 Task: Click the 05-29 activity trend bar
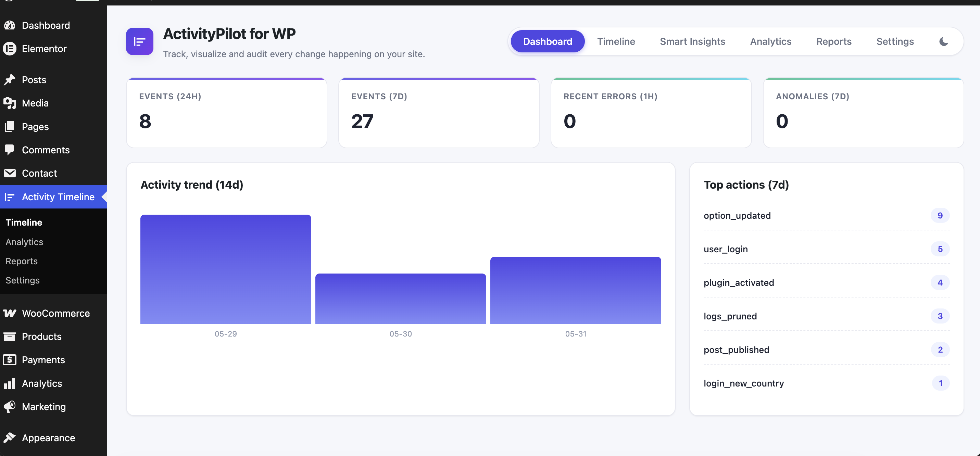[226, 269]
